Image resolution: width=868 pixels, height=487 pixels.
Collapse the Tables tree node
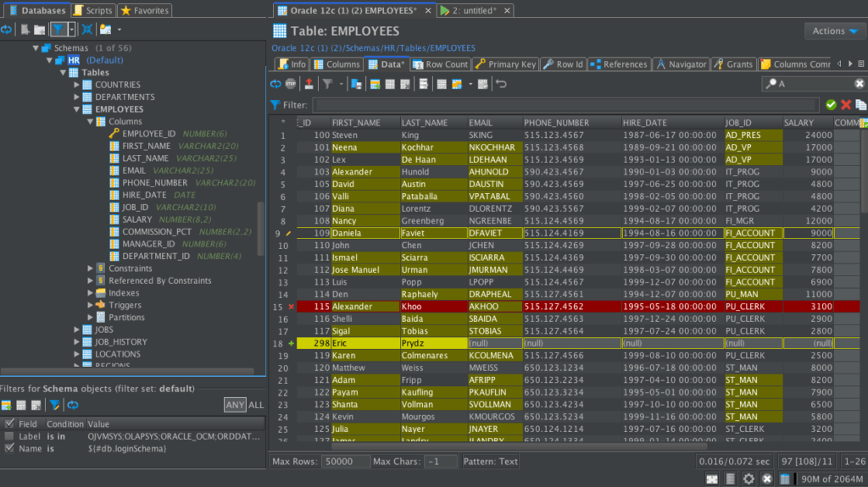[63, 73]
